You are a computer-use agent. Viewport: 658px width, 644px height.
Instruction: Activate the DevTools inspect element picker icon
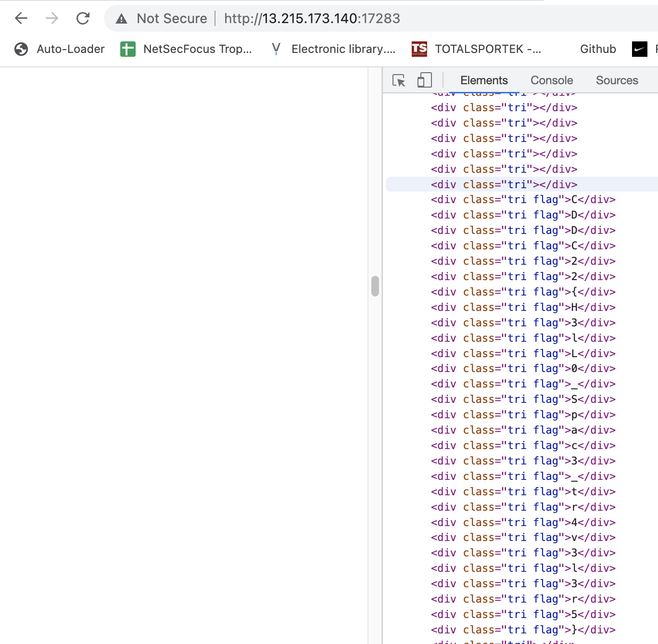click(x=399, y=80)
